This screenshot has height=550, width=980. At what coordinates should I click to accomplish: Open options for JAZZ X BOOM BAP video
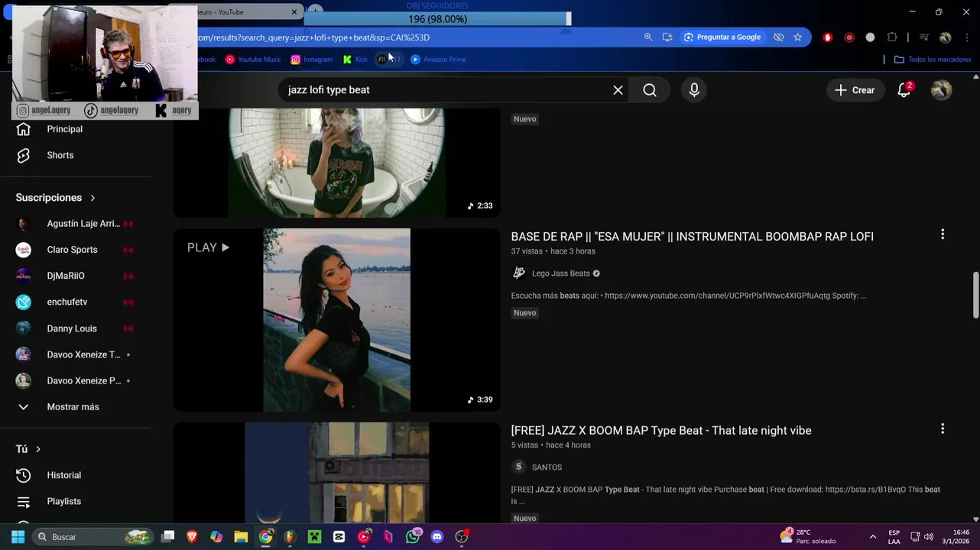(943, 429)
